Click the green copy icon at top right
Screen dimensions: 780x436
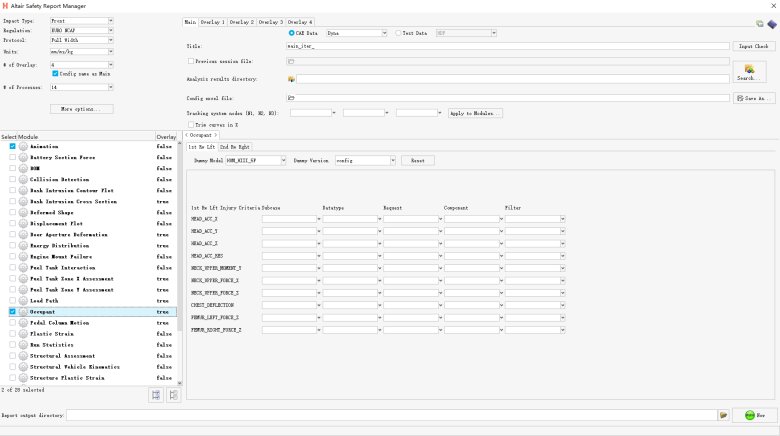(760, 23)
